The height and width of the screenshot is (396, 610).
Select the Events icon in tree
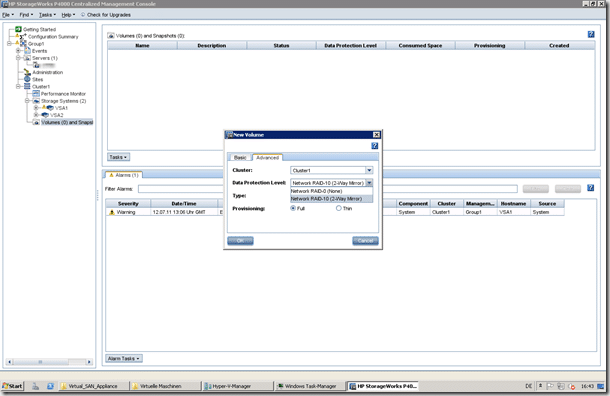(x=27, y=51)
